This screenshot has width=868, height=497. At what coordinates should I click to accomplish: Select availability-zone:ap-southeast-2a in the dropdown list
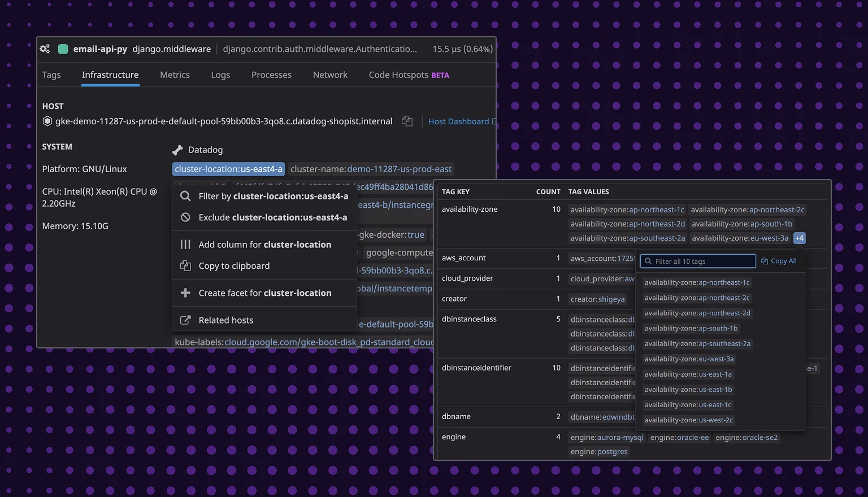[x=698, y=343]
